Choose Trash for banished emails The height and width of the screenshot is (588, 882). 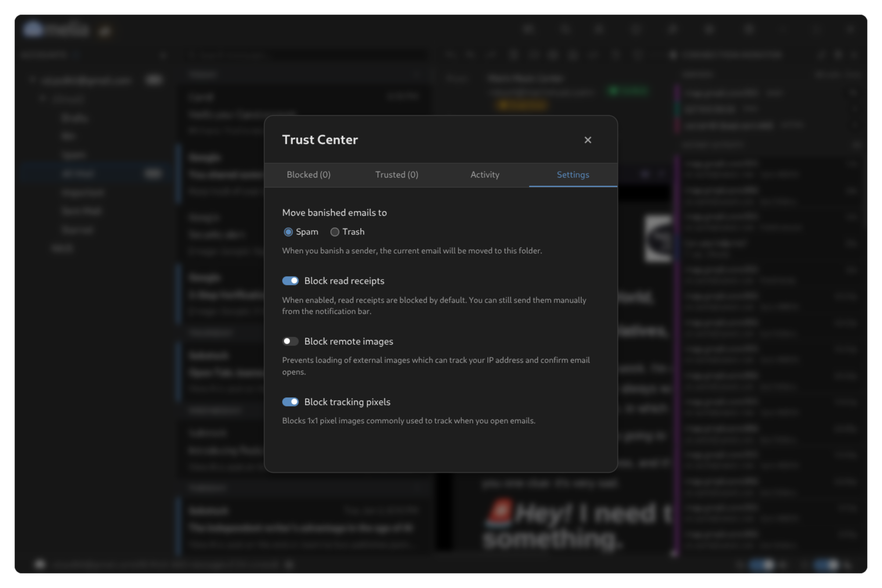pyautogui.click(x=334, y=232)
